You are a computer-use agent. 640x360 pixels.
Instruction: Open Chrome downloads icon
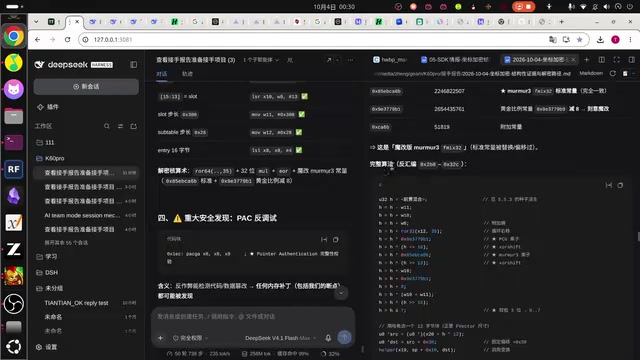pos(600,40)
